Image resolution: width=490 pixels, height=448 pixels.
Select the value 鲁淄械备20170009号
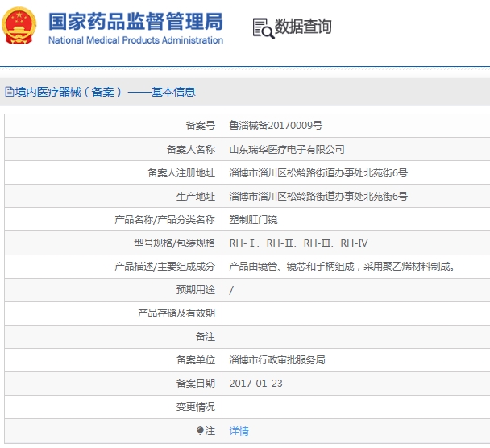tap(276, 126)
